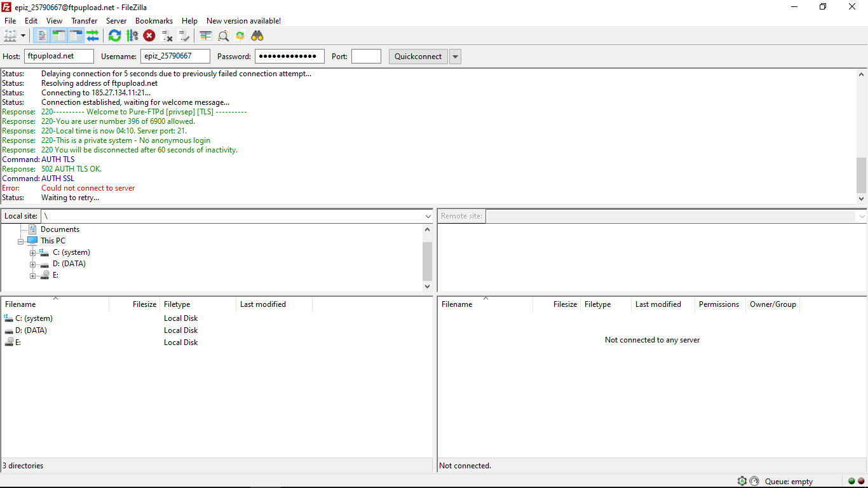
Task: Click the Username input field
Action: pos(175,57)
